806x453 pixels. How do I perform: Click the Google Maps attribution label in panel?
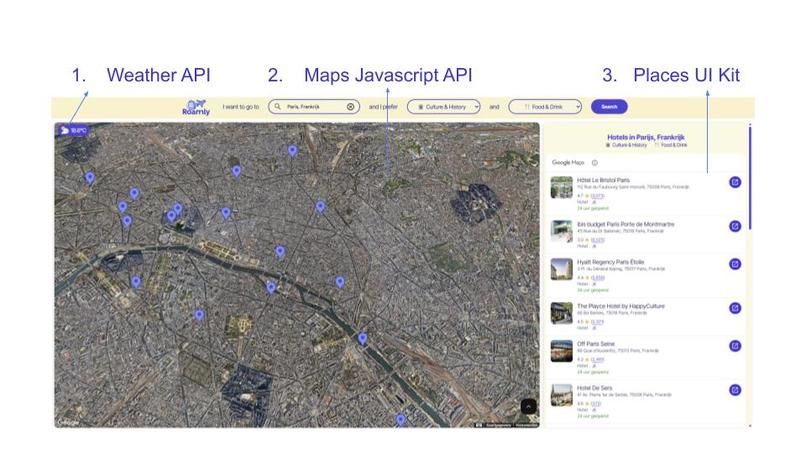(568, 162)
